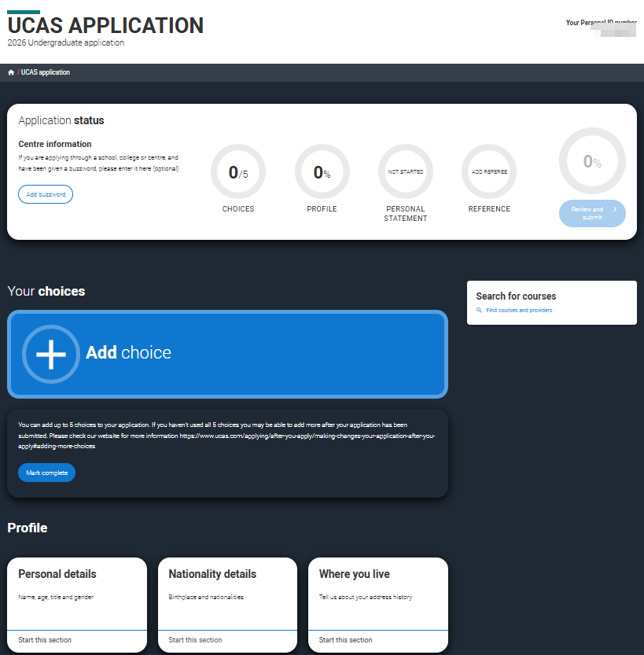Click the Mark complete button
644x655 pixels.
(x=46, y=473)
